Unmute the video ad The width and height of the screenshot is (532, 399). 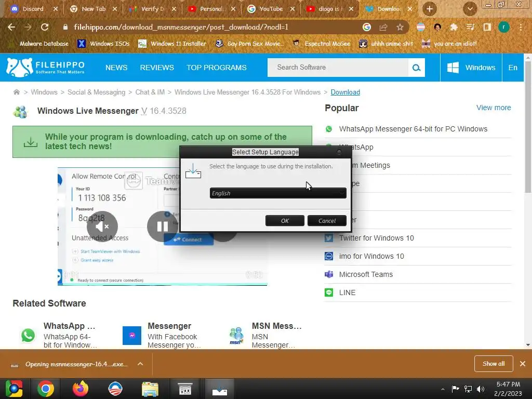[x=102, y=227]
